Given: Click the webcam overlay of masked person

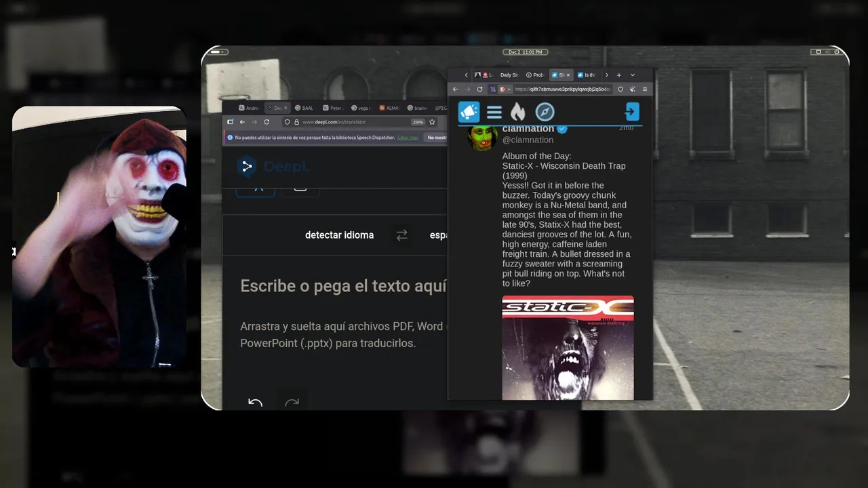Looking at the screenshot, I should 99,237.
